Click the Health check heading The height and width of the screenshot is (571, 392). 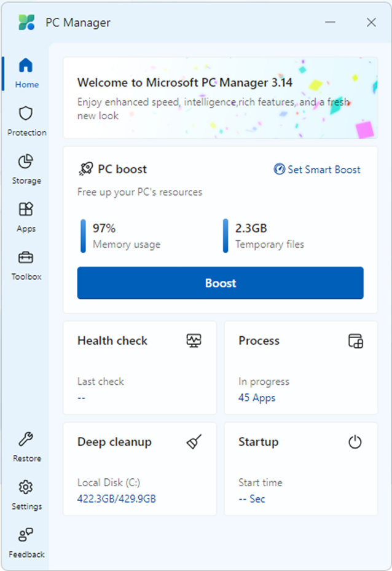[x=112, y=341]
